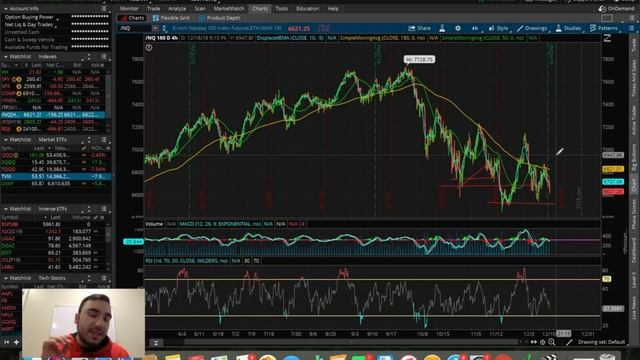Click the chart toolbar right-end menu icon
Screen dimensions: 640x360
pyautogui.click(x=631, y=28)
